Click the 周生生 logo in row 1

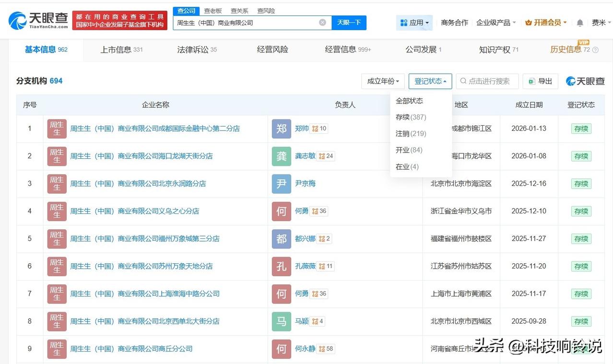pos(57,129)
